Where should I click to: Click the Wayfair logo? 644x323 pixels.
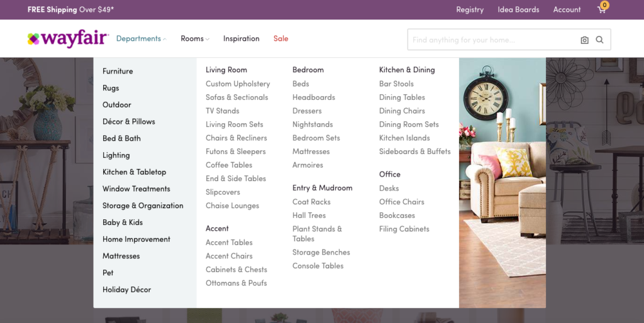pos(68,38)
